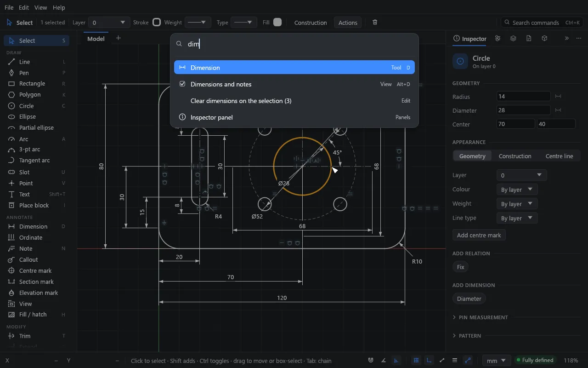Run Clear dimensions on the selection command
This screenshot has height=368, width=588.
(294, 101)
